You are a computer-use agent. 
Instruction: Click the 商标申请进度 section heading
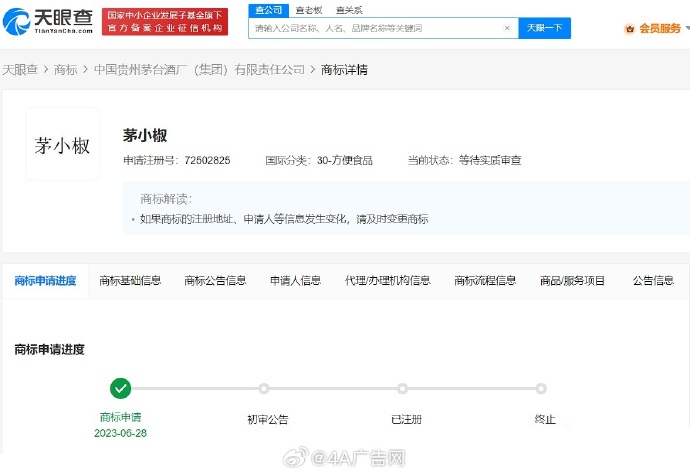click(x=49, y=349)
